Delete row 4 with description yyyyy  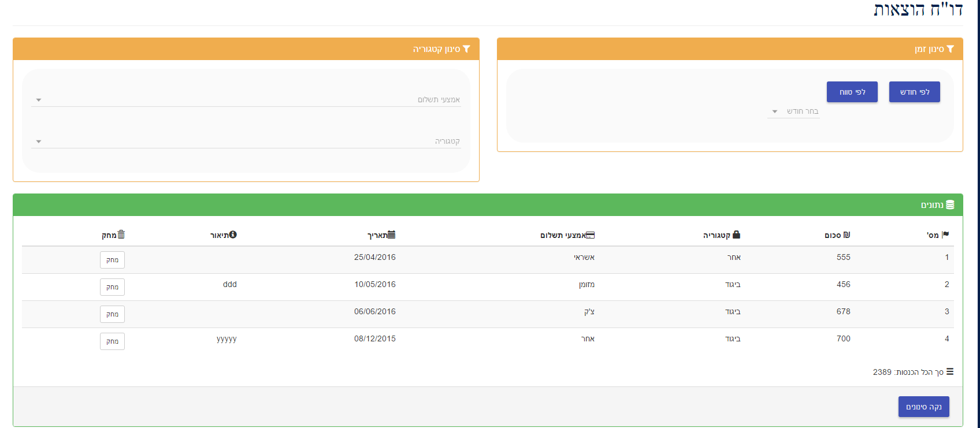point(112,341)
